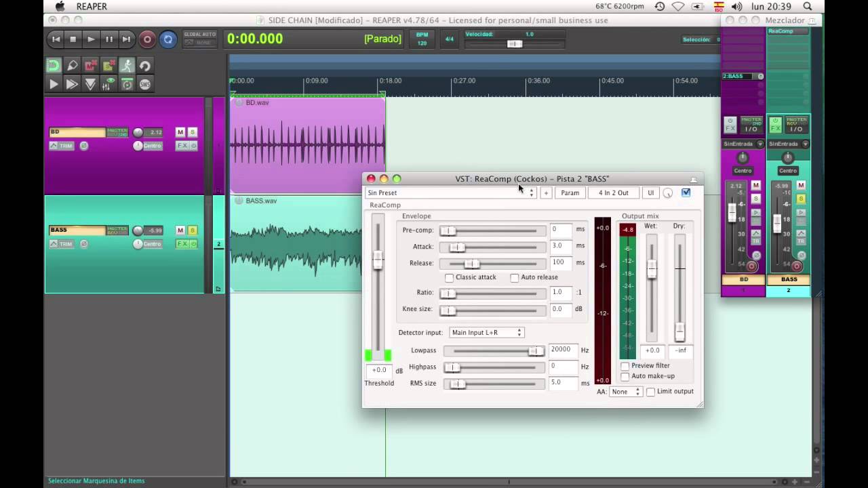Toggle the ReaComp plugin enable checkbox

point(686,192)
